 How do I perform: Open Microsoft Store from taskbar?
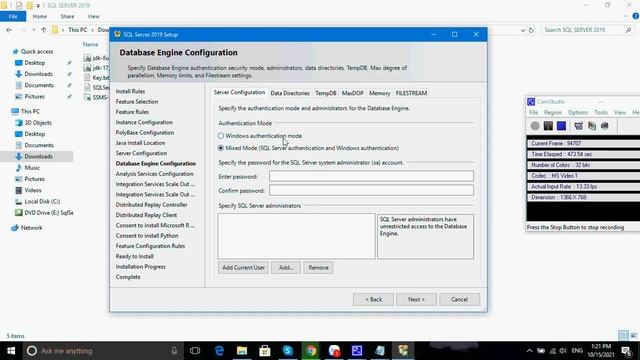point(265,351)
